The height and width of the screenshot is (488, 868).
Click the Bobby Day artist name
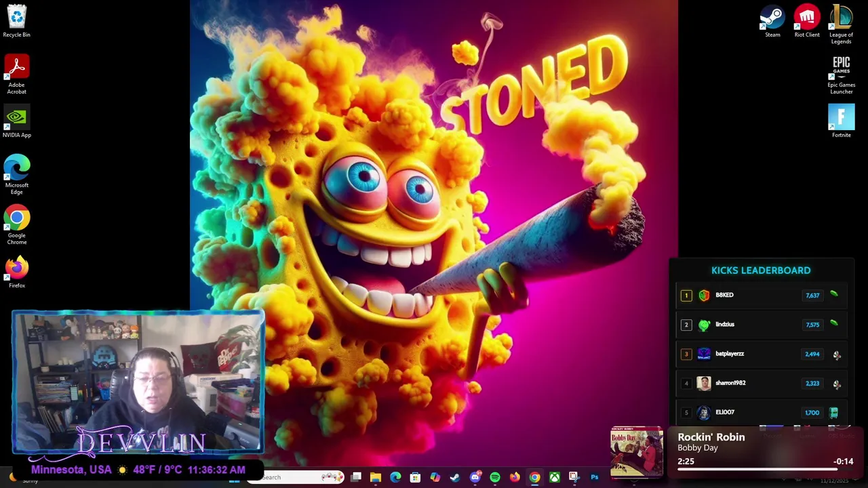[x=697, y=448]
